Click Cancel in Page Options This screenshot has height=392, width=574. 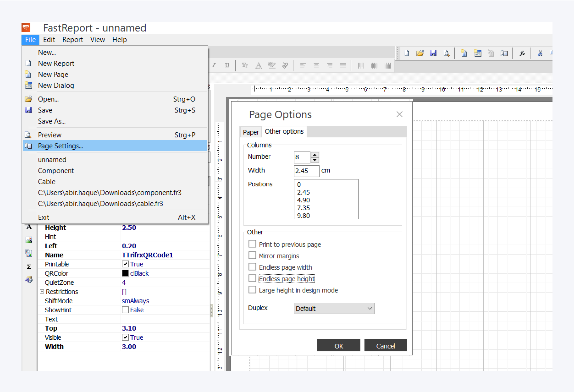[x=385, y=346]
